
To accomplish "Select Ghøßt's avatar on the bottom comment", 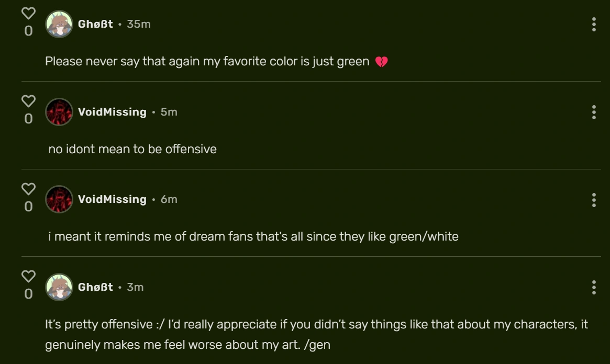I will coord(59,287).
